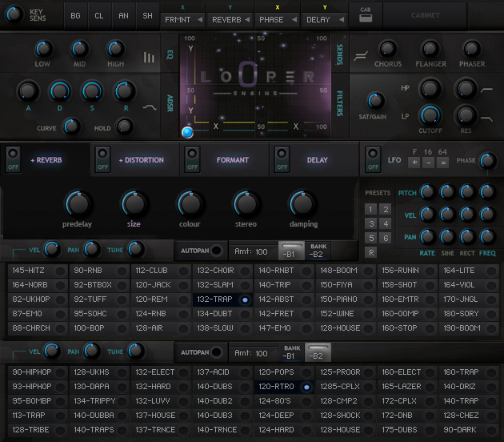Click the PHASER send knob
Viewport: 504px width, 442px height.
[x=471, y=49]
